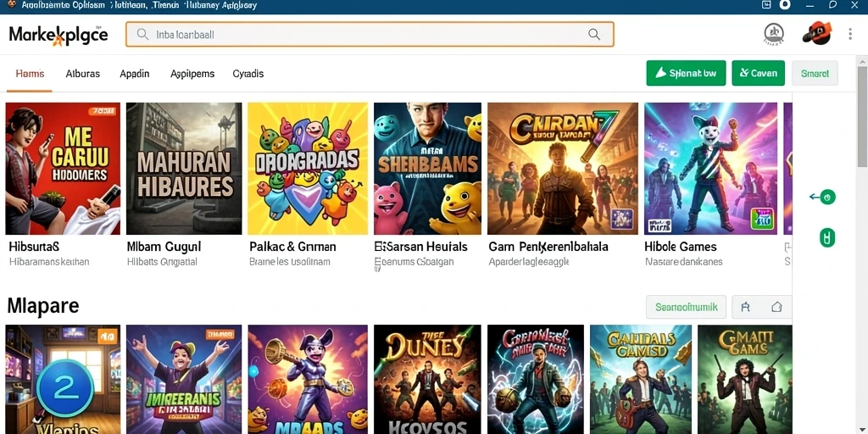The image size is (868, 434).
Task: Open the ME CARUU HIDOOMERS game thumbnail
Action: point(63,169)
